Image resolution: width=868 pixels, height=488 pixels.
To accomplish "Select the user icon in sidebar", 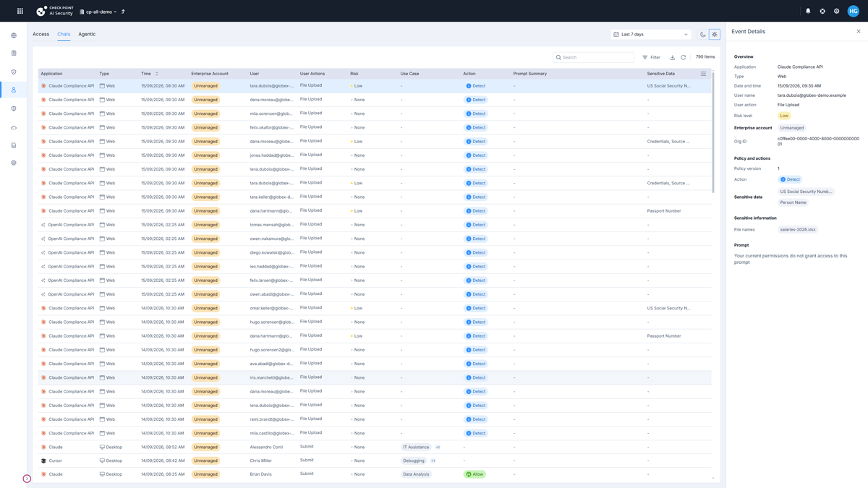I will click(14, 90).
